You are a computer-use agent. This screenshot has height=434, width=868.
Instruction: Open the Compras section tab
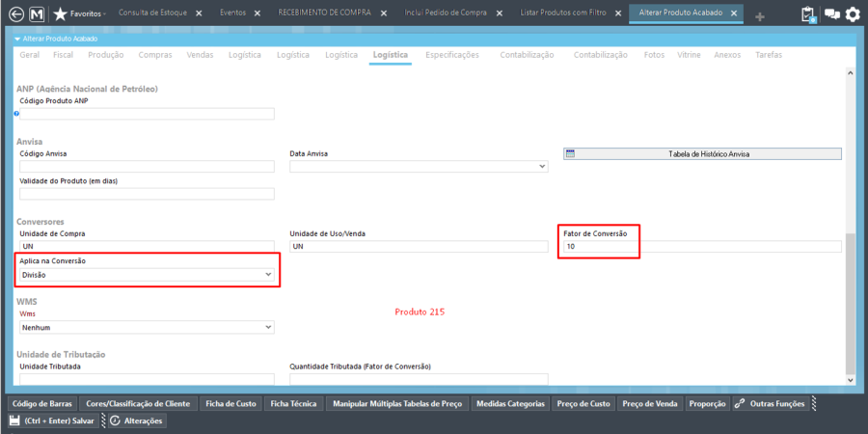(x=155, y=55)
